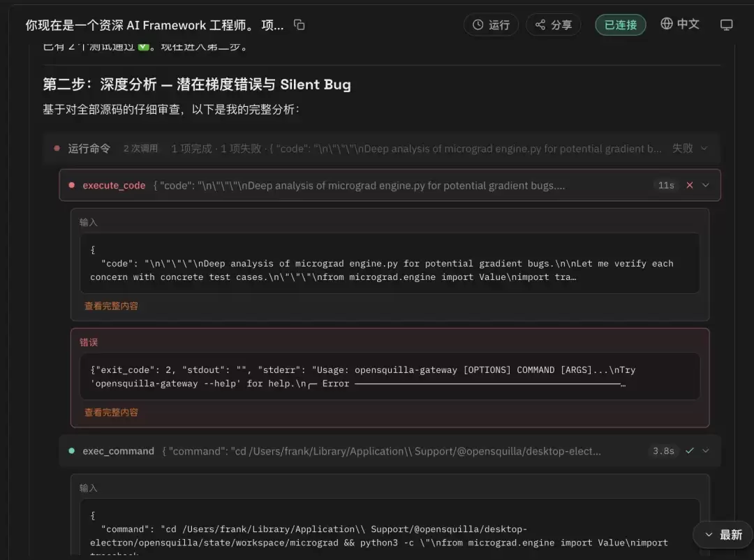Click the clock icon in 运行 button

478,24
